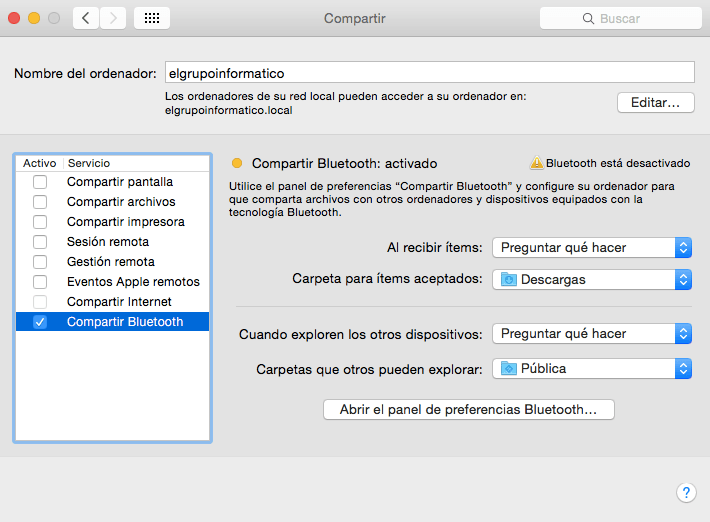Minimize the window with the yellow button
710x522 pixels.
coord(34,18)
